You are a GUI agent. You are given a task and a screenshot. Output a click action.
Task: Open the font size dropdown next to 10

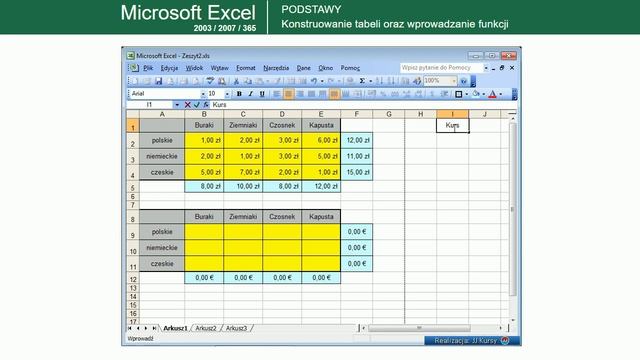(227, 94)
